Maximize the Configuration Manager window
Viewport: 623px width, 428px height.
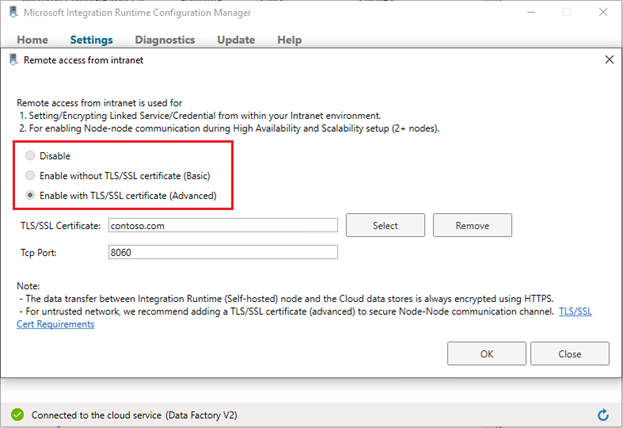[x=567, y=12]
